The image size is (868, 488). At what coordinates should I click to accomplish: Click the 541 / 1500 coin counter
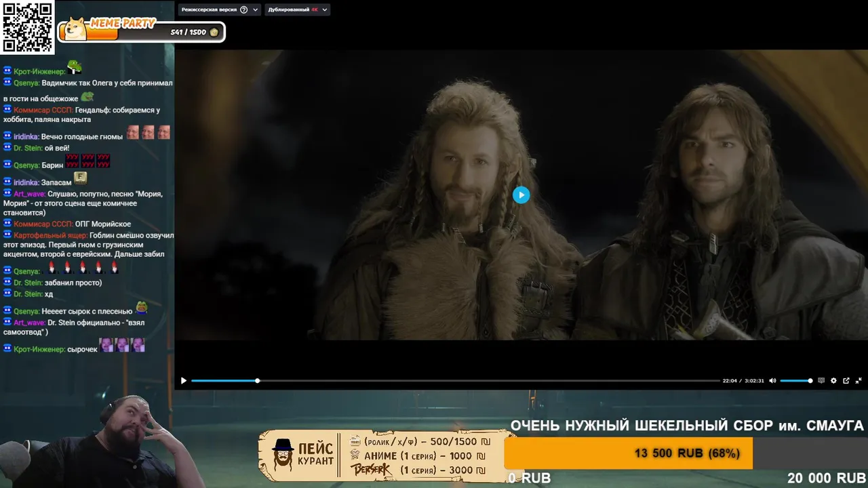tap(194, 32)
